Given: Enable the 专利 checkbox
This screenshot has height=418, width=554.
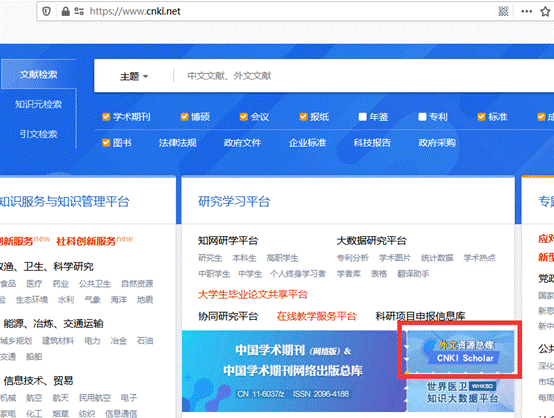Looking at the screenshot, I should (x=422, y=117).
